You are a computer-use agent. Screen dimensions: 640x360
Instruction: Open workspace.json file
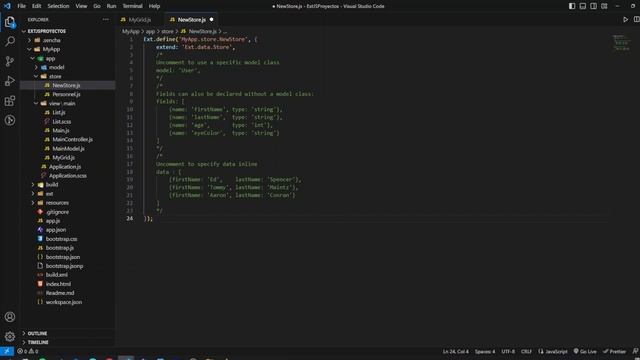pos(64,302)
